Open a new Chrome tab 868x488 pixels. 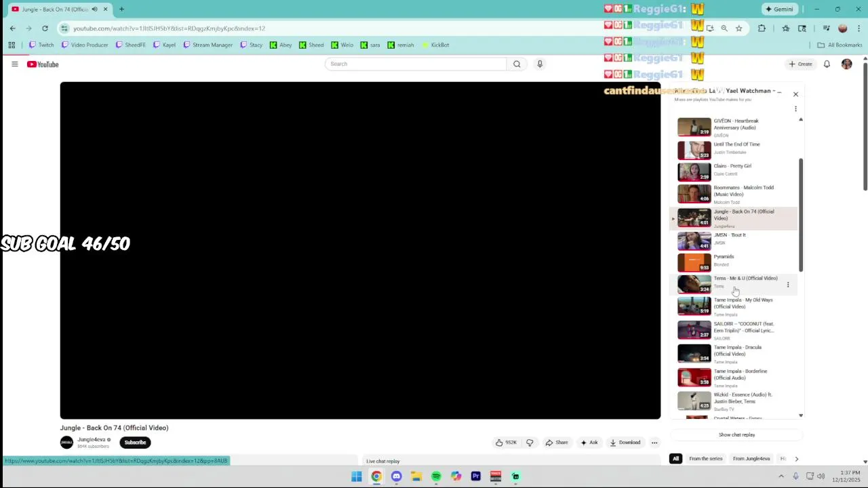pyautogui.click(x=121, y=9)
